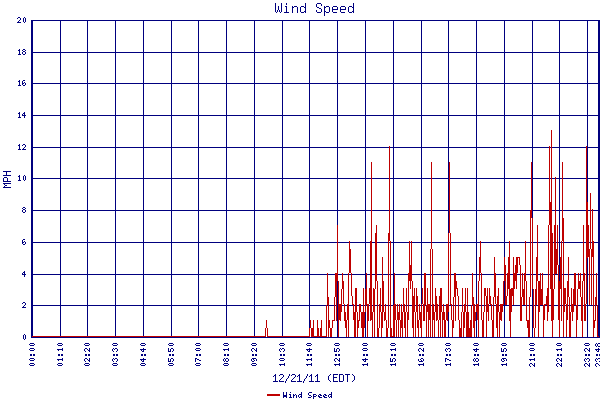The width and height of the screenshot is (600, 400).
Task: Click the 23:20 time label
Action: (587, 354)
